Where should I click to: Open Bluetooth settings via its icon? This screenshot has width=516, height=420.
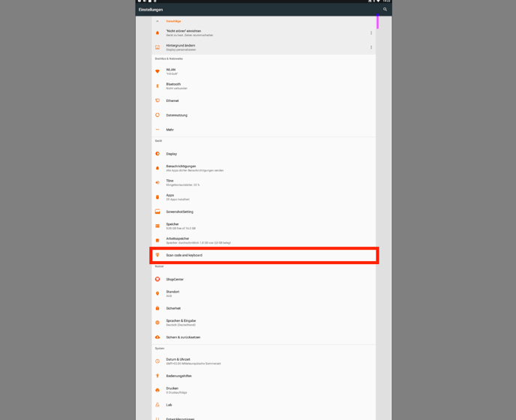(x=157, y=86)
